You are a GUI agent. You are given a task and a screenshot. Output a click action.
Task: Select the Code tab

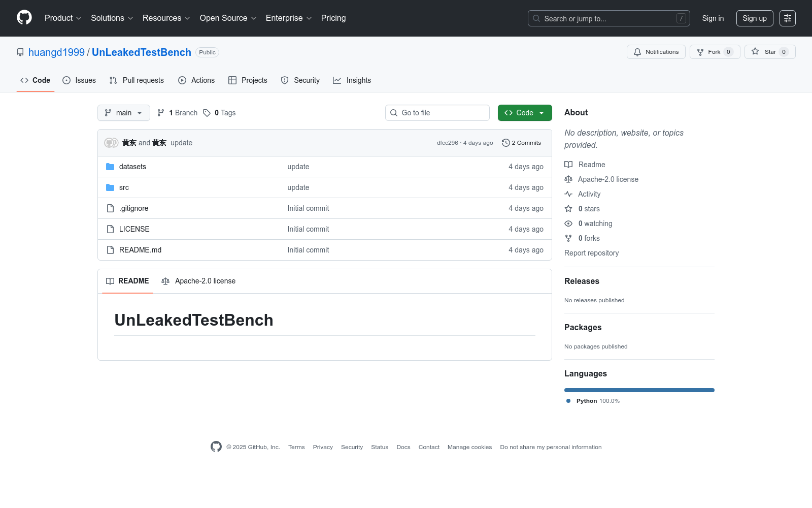36,80
